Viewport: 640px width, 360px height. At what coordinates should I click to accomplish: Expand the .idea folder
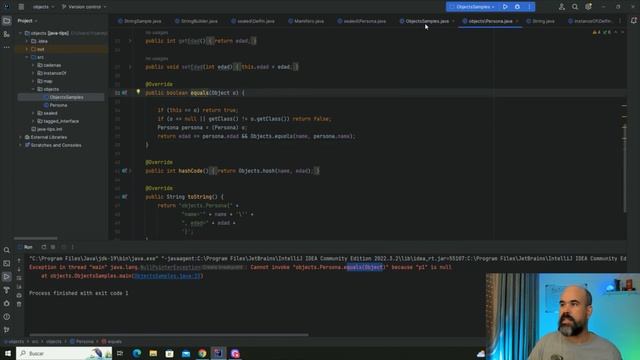27,41
